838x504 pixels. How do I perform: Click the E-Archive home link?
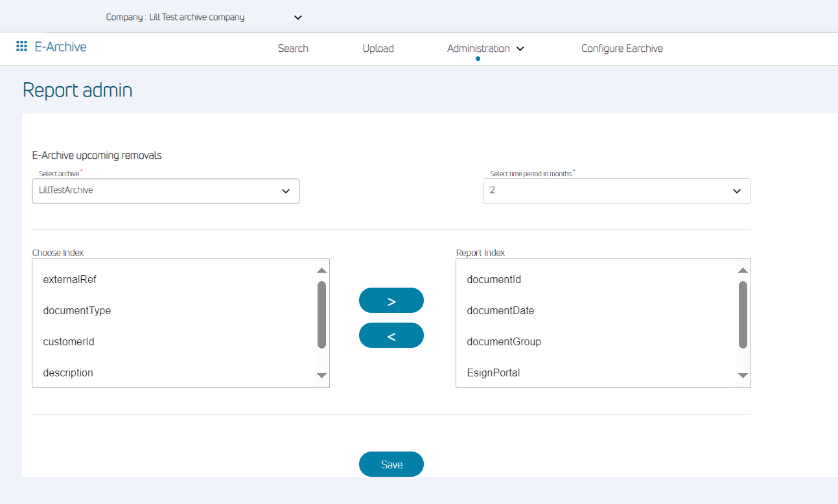[60, 47]
